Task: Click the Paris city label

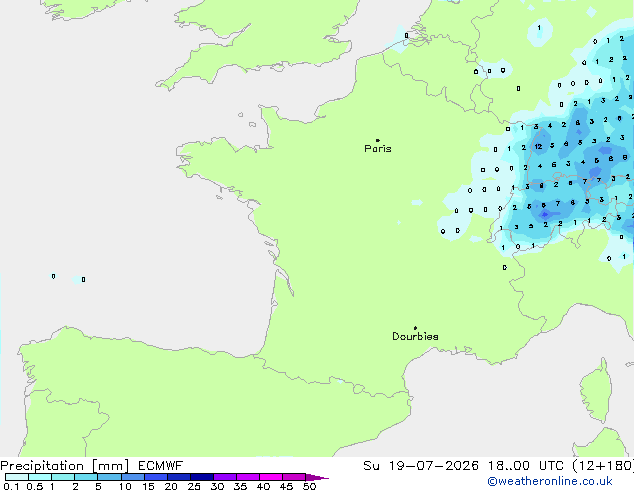Action: [x=378, y=149]
